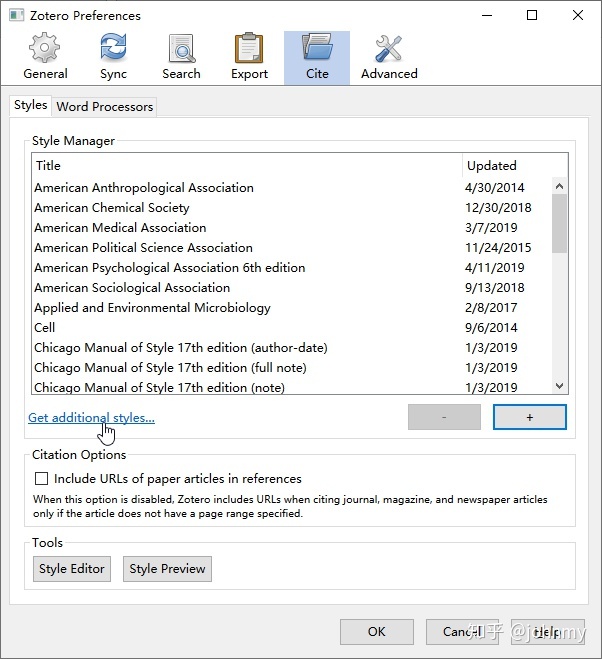
Task: Click the style list scrollbar thumb
Action: click(x=559, y=224)
